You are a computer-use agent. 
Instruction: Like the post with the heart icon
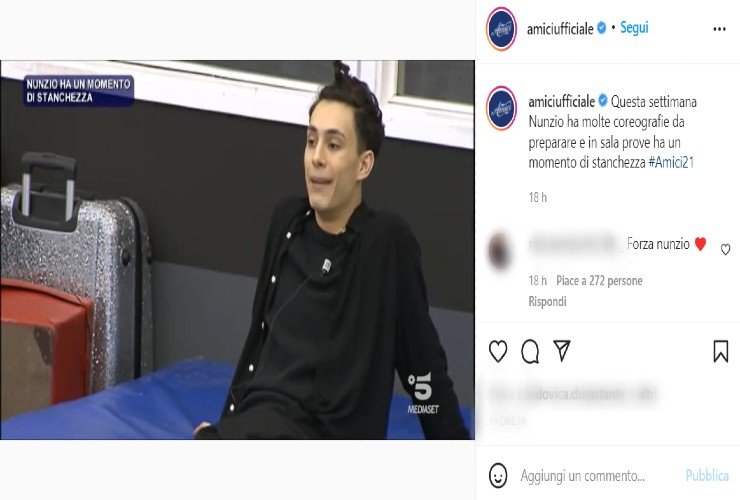point(498,351)
